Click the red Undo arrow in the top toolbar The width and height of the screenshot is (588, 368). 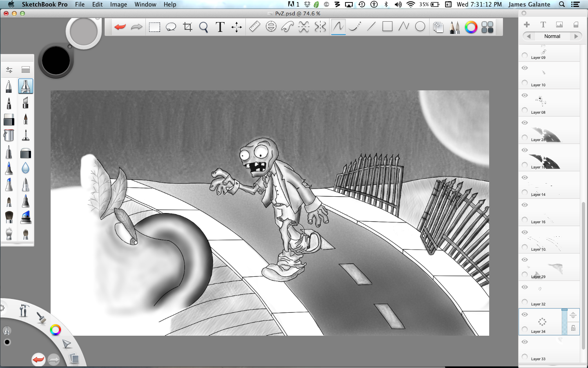(120, 27)
